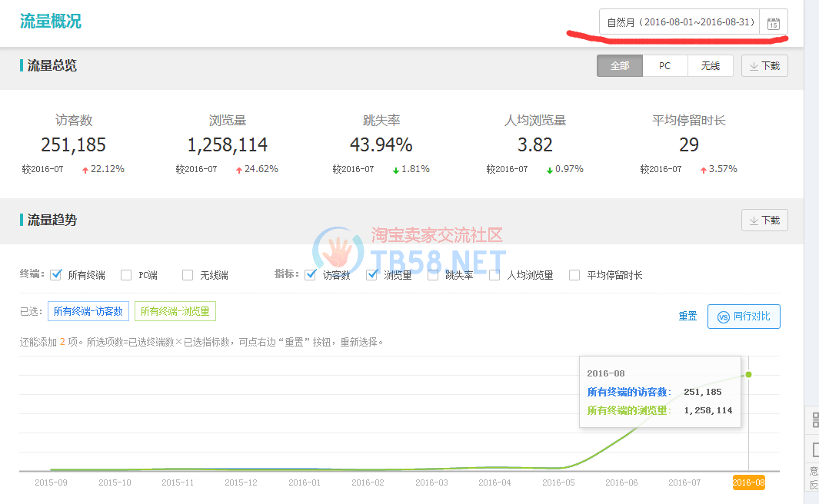Screen dimensions: 819x504
Task: Enable the 无线端 terminal checkbox
Action: tap(188, 275)
